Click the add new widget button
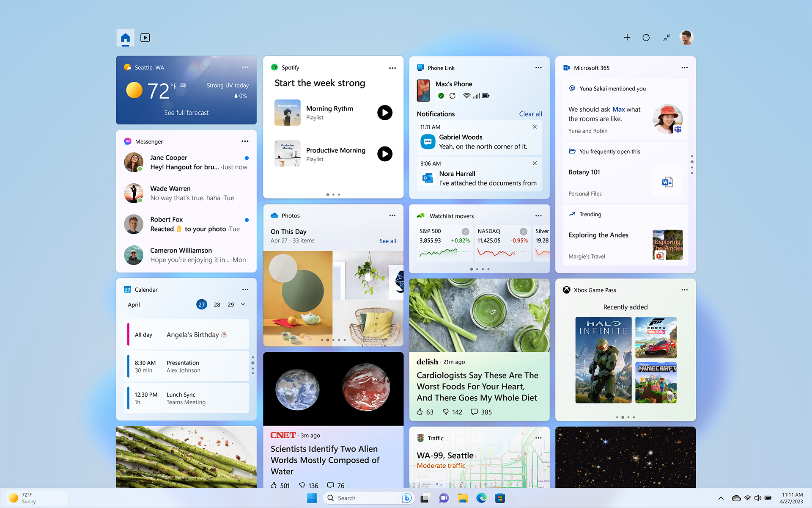The image size is (812, 508). [627, 37]
